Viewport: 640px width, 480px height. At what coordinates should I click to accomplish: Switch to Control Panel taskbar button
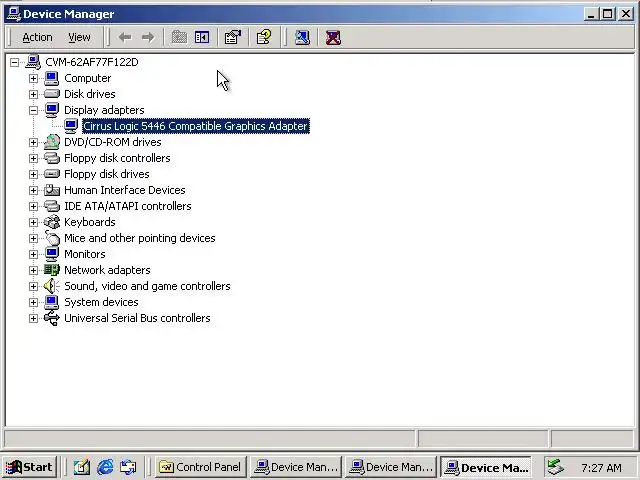pos(201,467)
